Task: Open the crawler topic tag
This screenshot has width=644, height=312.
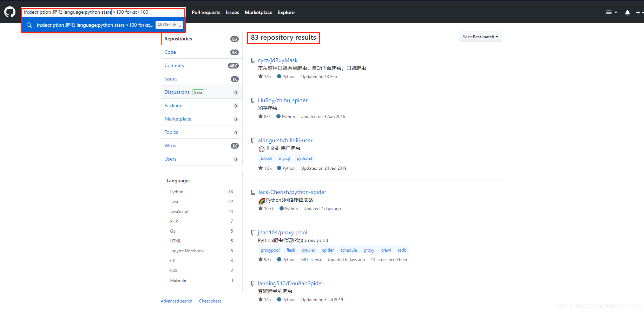Action: (309, 250)
